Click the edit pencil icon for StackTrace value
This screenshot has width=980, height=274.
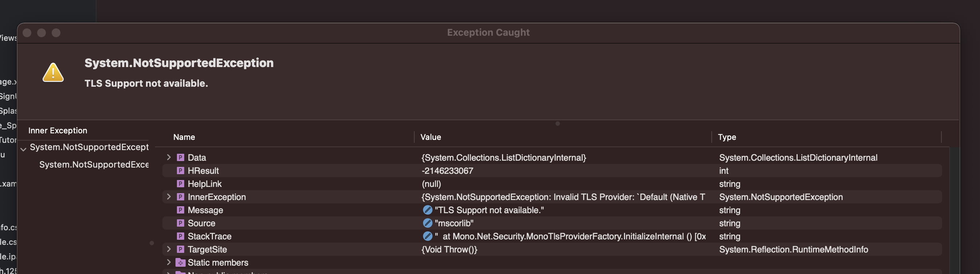click(x=427, y=236)
